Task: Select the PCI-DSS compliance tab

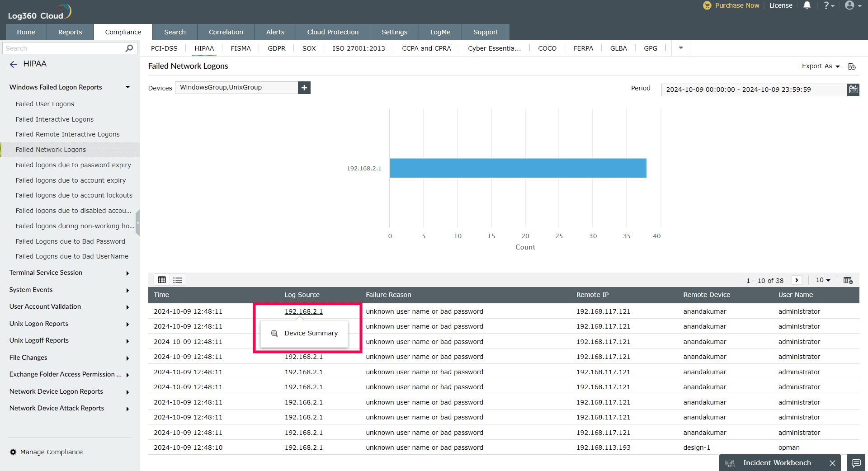Action: pos(164,48)
